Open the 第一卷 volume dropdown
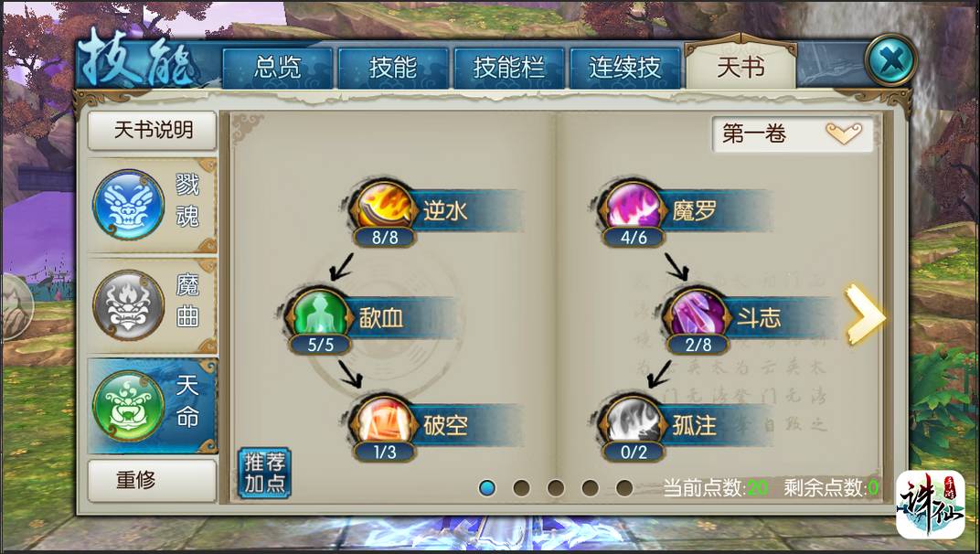This screenshot has height=554, width=980. pyautogui.click(x=792, y=133)
